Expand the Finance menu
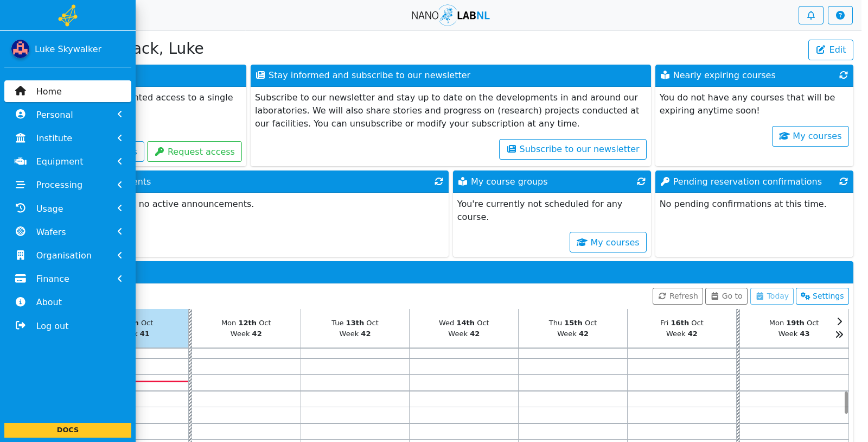 [68, 279]
